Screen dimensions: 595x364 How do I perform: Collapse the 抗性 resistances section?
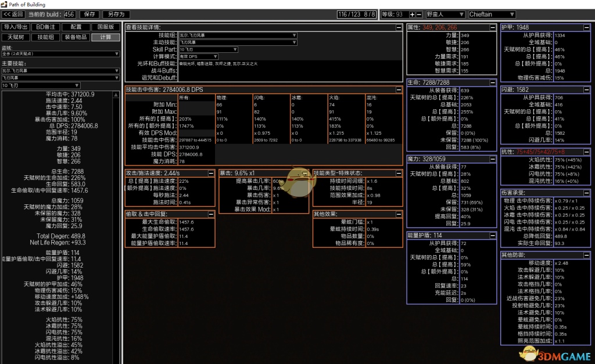click(x=586, y=152)
